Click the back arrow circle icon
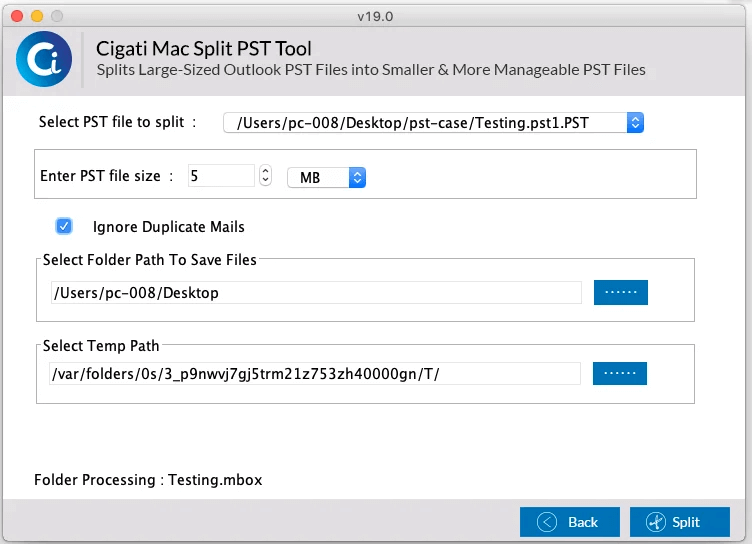Screen dimensions: 752x544 click(547, 522)
